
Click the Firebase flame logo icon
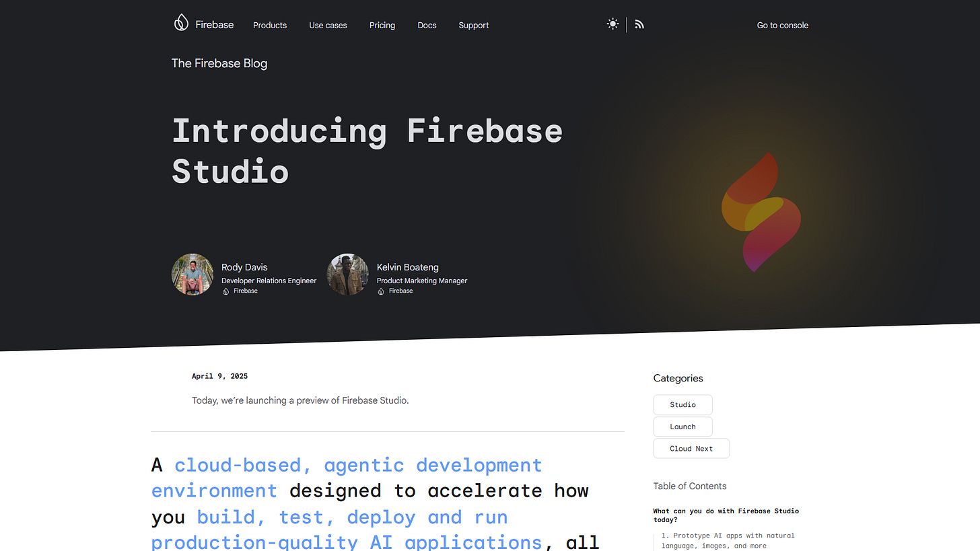click(181, 23)
